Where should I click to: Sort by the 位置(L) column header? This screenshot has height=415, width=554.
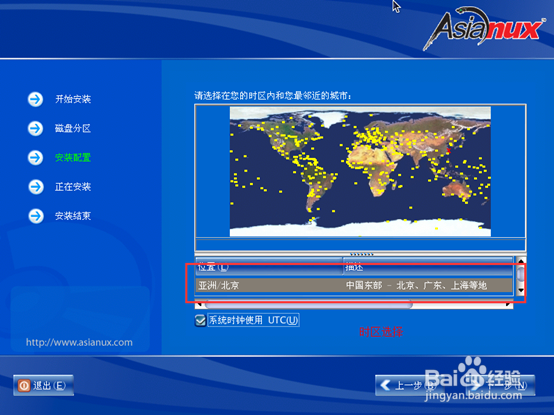click(x=269, y=267)
